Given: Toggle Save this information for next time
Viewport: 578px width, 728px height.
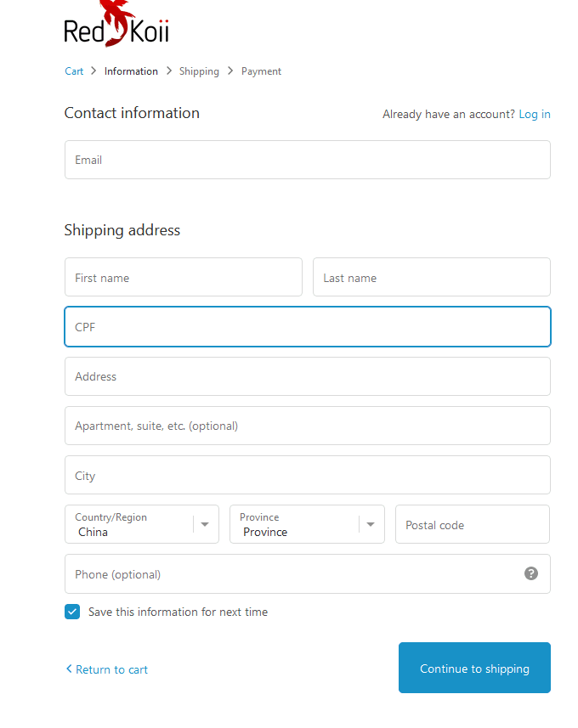Looking at the screenshot, I should coord(72,612).
